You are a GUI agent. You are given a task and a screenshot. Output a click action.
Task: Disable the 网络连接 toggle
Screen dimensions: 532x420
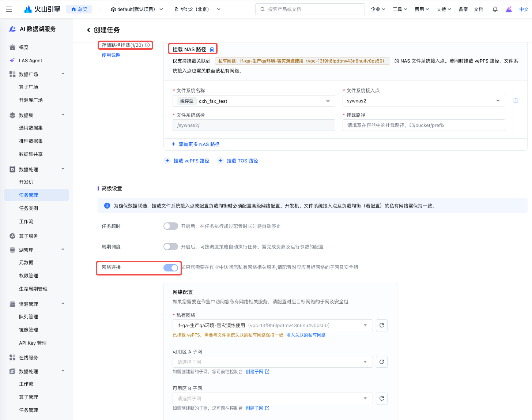pos(170,267)
